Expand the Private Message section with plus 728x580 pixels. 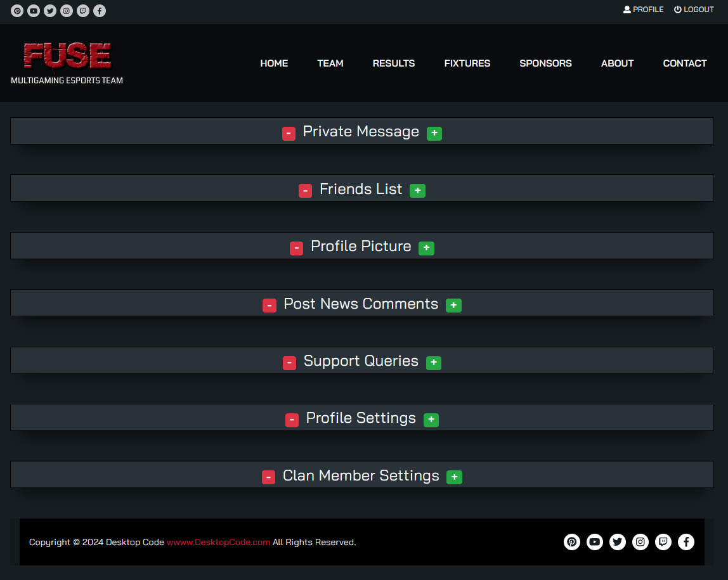pyautogui.click(x=434, y=133)
